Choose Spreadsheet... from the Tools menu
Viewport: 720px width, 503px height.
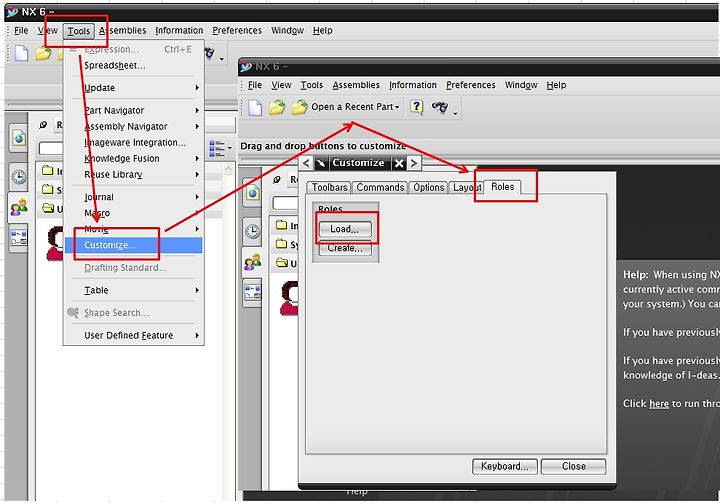pyautogui.click(x=133, y=65)
